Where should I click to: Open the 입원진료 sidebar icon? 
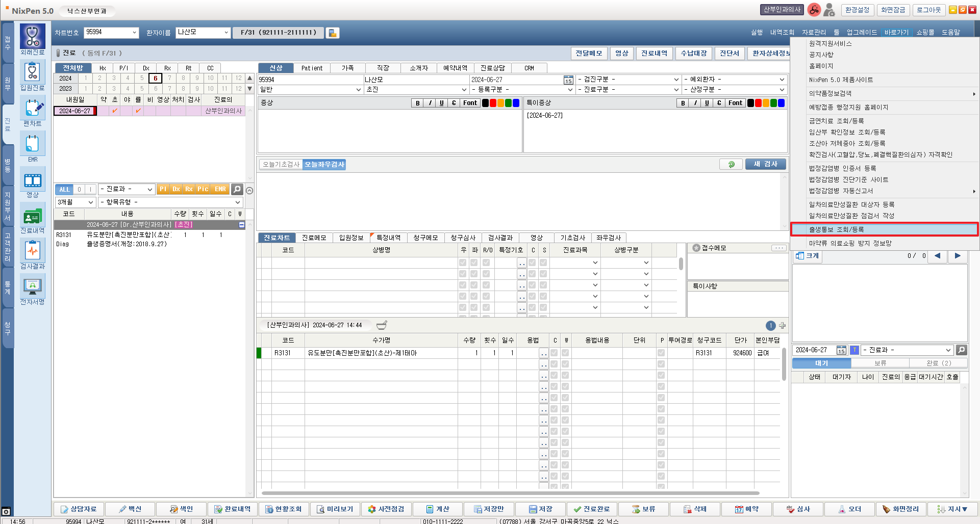[32, 72]
